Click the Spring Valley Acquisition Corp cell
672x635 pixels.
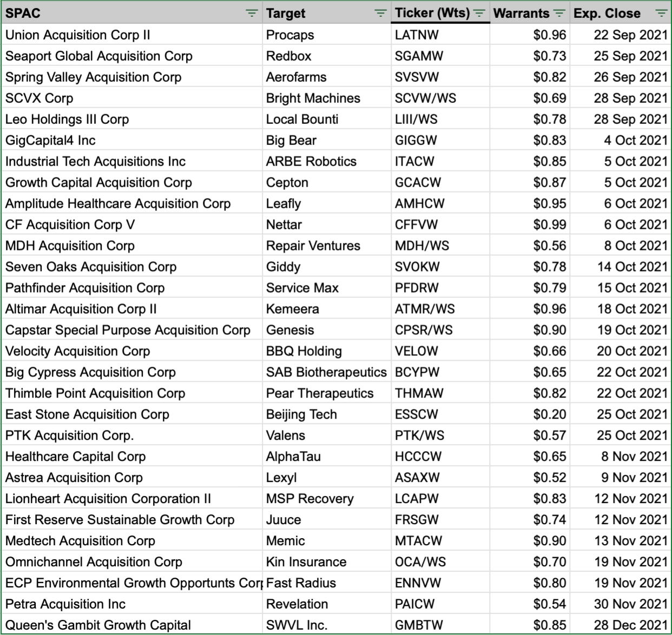[132, 77]
